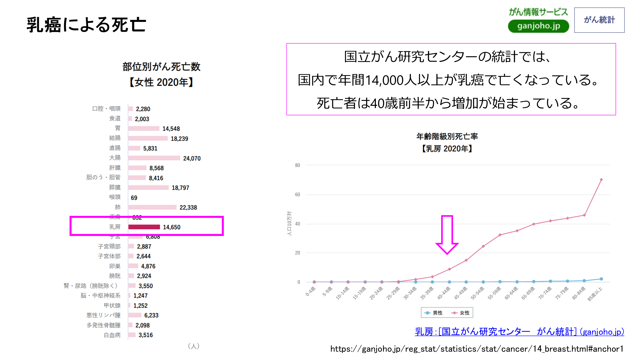The height and width of the screenshot is (362, 644).
Task: Click the 結腸 18,239 bar
Action: (x=148, y=138)
